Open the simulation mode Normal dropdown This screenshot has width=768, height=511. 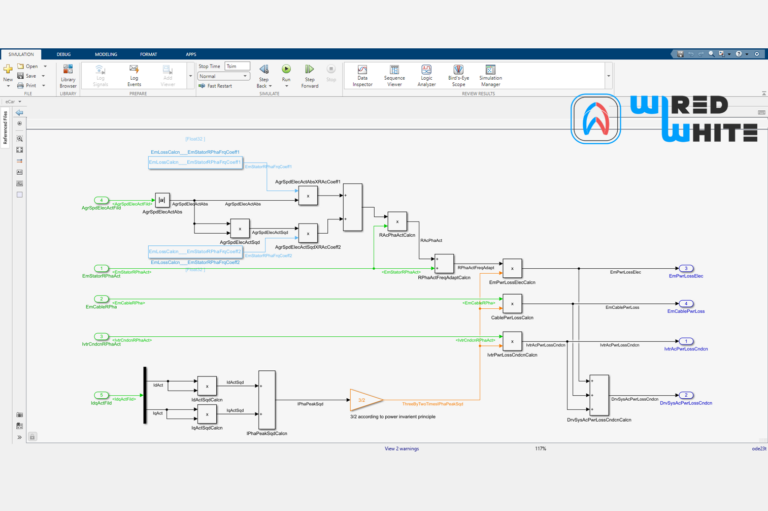pyautogui.click(x=223, y=76)
